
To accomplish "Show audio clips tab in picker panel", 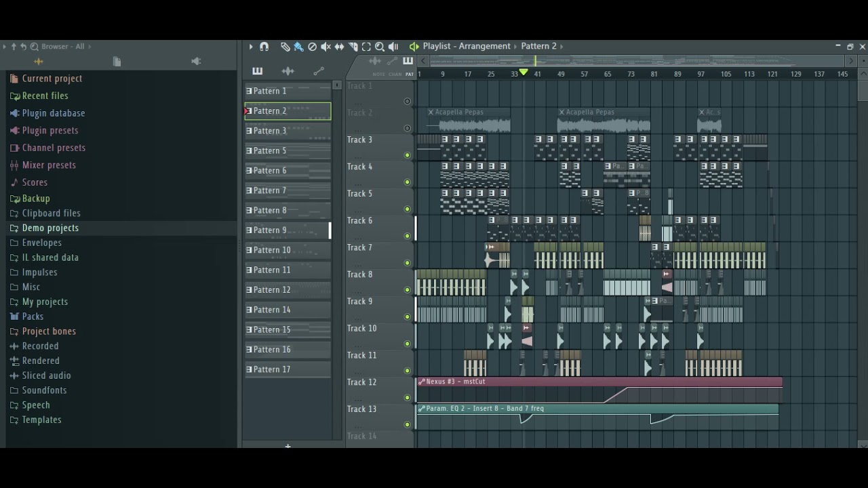I will pyautogui.click(x=288, y=71).
